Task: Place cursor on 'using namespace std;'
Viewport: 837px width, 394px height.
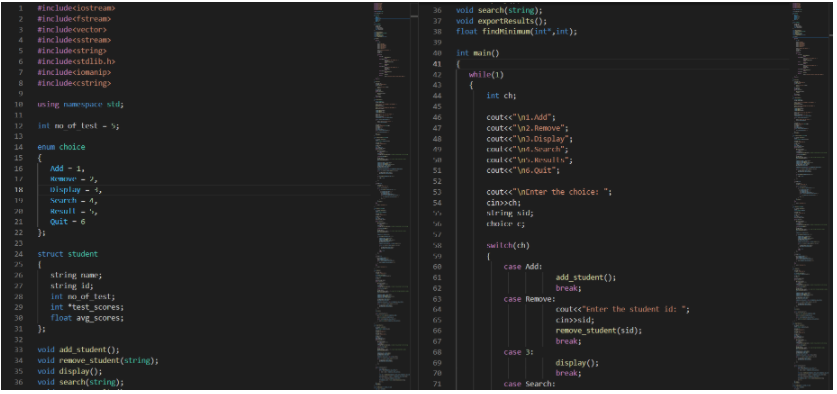Action: [80, 105]
